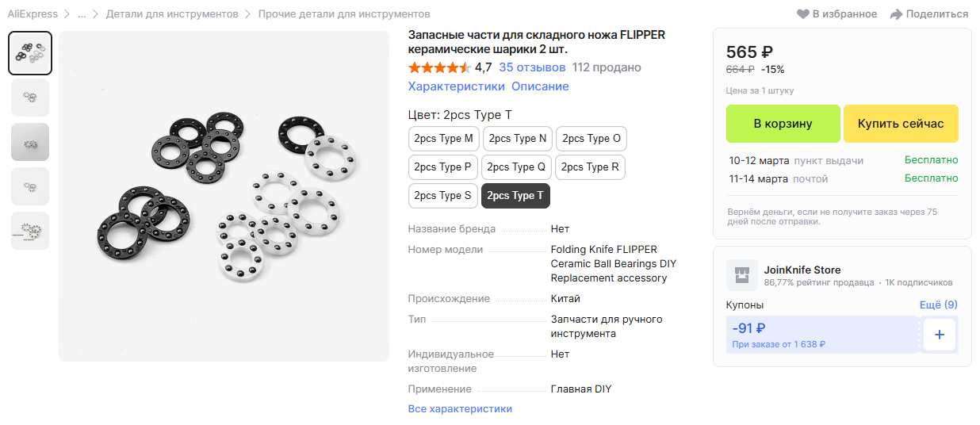Image resolution: width=980 pixels, height=425 pixels.
Task: Switch to the Описание tab
Action: coord(540,86)
